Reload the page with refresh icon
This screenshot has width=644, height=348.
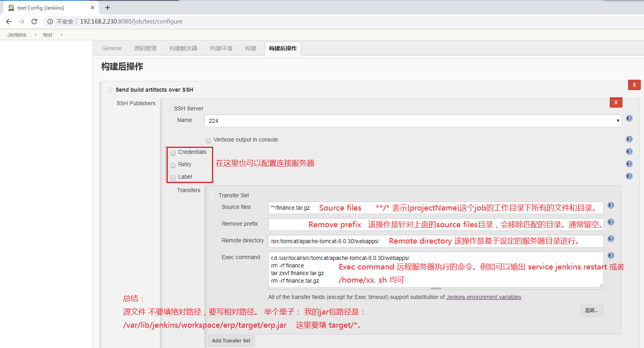coord(34,22)
